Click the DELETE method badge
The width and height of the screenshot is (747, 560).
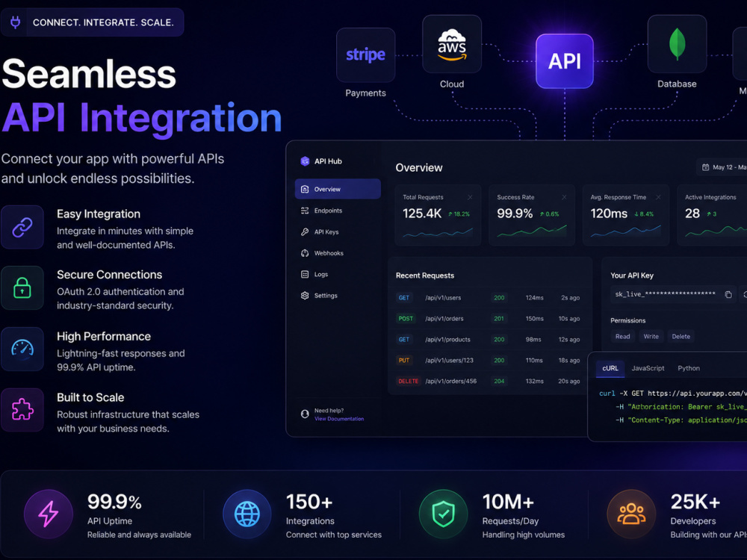pos(409,382)
